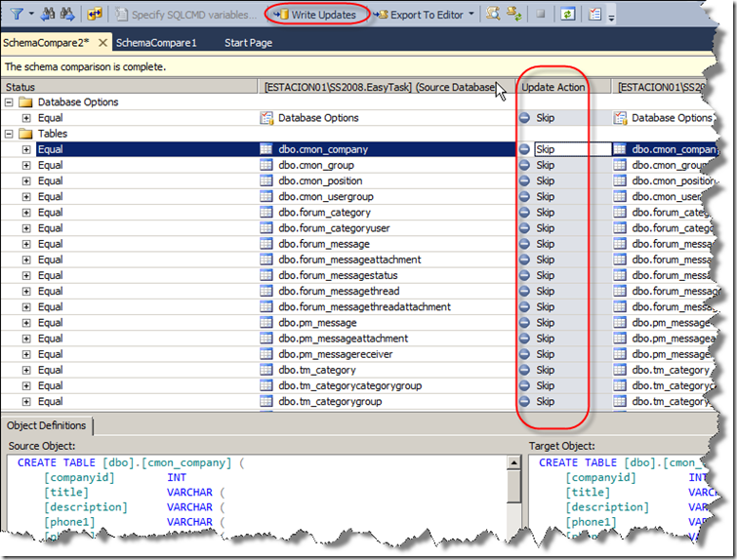Image resolution: width=737 pixels, height=560 pixels.
Task: Click toolbar icon with green arrows left of Stop
Action: (x=514, y=14)
